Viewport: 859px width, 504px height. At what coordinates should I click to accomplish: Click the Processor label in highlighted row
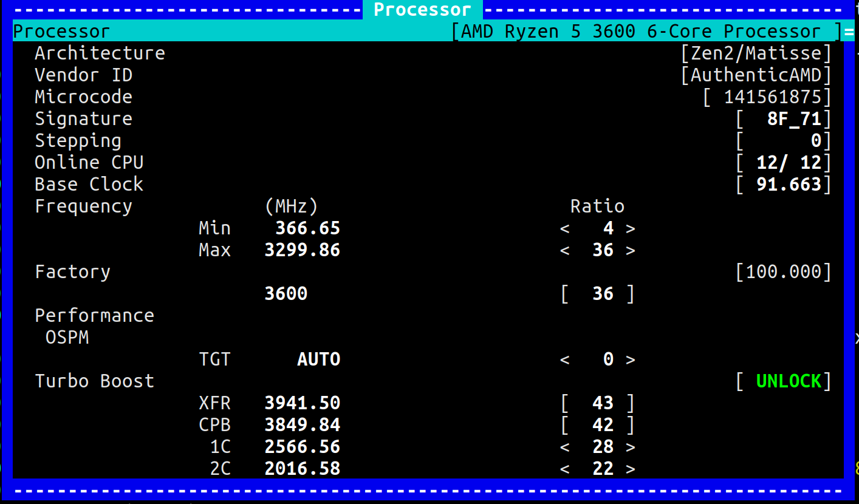tap(61, 32)
